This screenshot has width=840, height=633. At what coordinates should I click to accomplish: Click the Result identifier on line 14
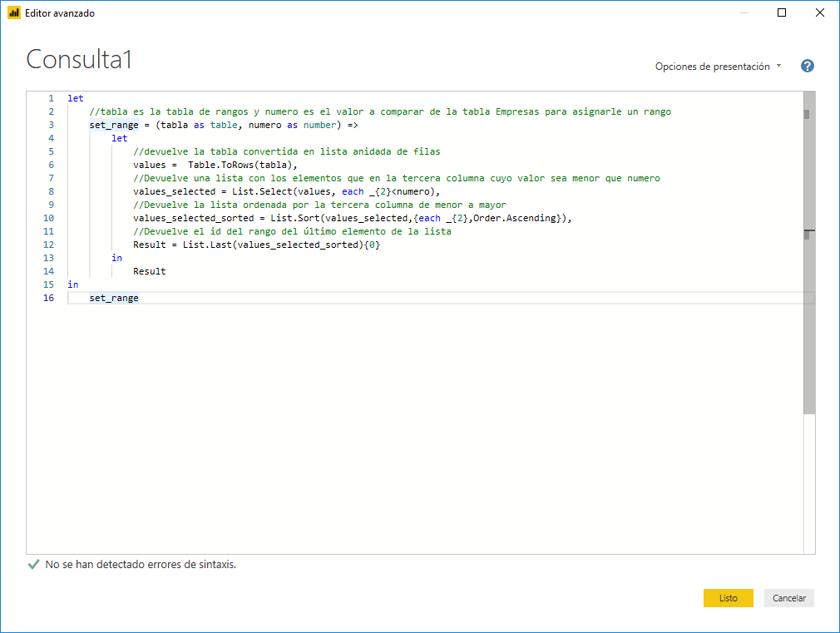click(x=150, y=270)
